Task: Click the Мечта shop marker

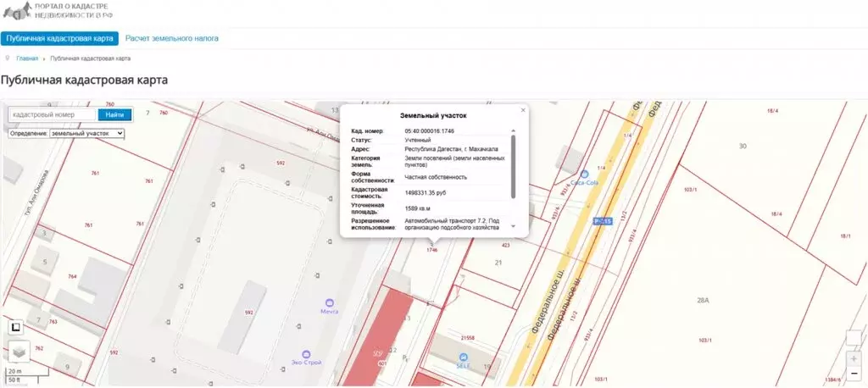Action: tap(330, 302)
